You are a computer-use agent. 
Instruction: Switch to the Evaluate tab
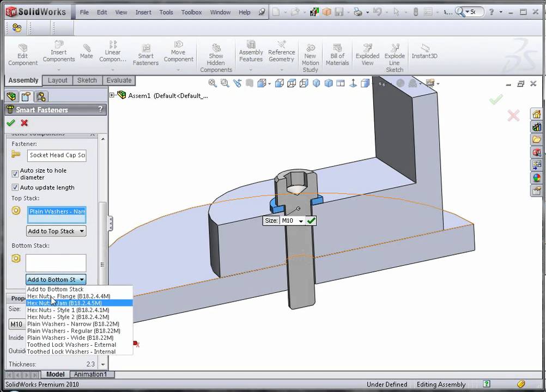click(x=119, y=81)
